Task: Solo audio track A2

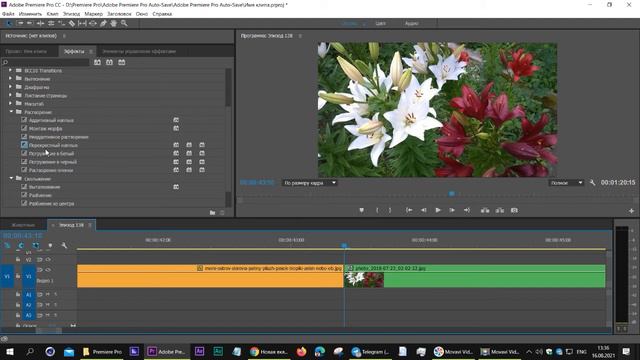Action: [x=56, y=305]
